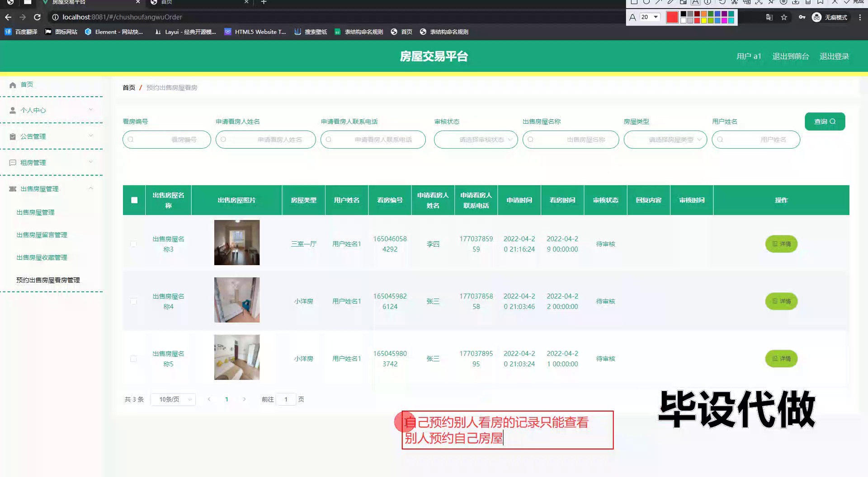View site info icon beside localhost address
This screenshot has height=477, width=868.
55,17
